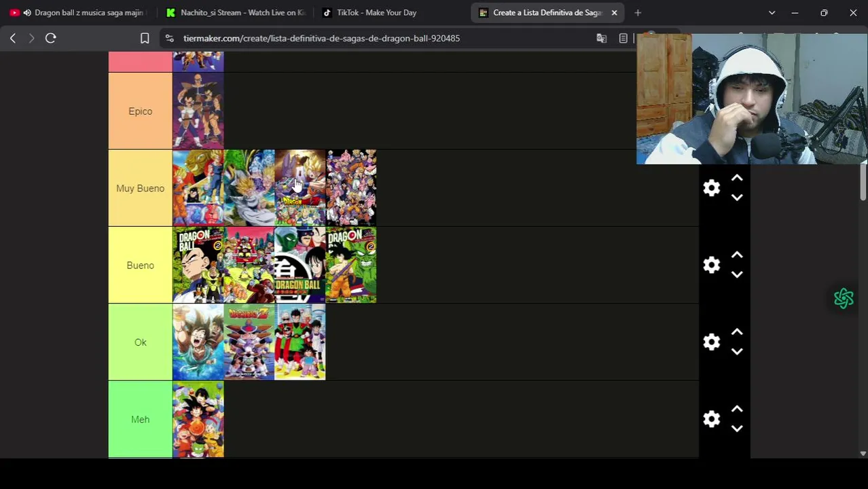Image resolution: width=868 pixels, height=489 pixels.
Task: Select second saga image in Muy Bueno row
Action: click(x=249, y=188)
